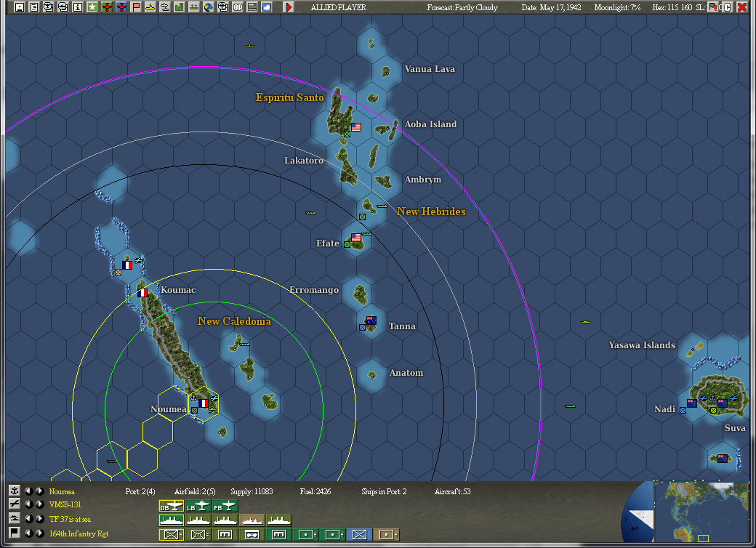Click the globe icon in toolbar
This screenshot has height=548, width=756.
pos(209,7)
